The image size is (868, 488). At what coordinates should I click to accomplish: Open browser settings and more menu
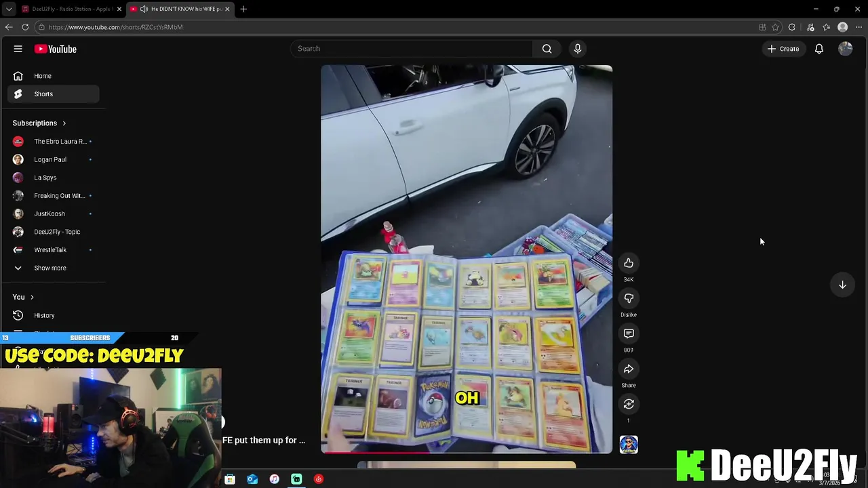[859, 27]
